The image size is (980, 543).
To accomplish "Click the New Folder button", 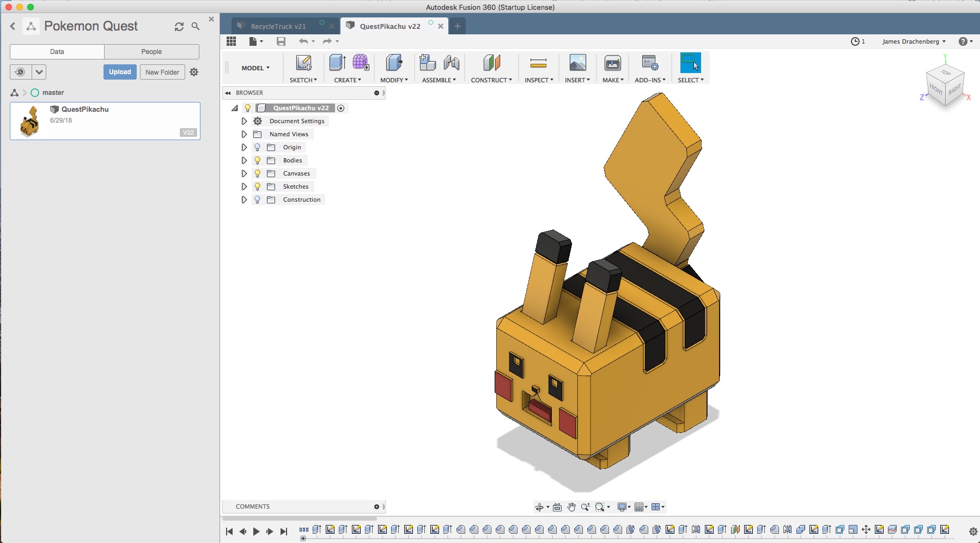I will (162, 72).
